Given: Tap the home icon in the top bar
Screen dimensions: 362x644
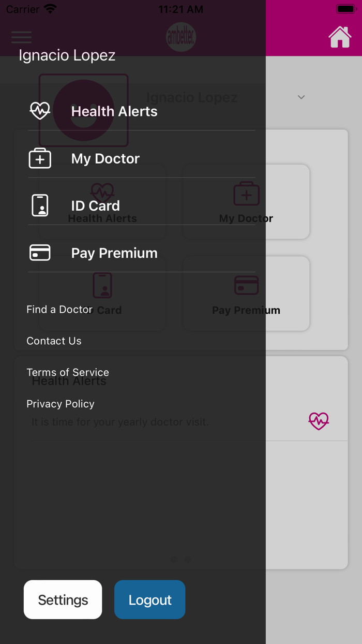Looking at the screenshot, I should point(340,37).
